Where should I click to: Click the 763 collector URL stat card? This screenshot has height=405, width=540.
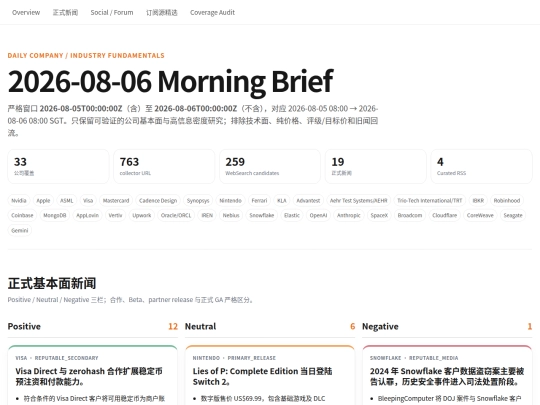pos(164,166)
